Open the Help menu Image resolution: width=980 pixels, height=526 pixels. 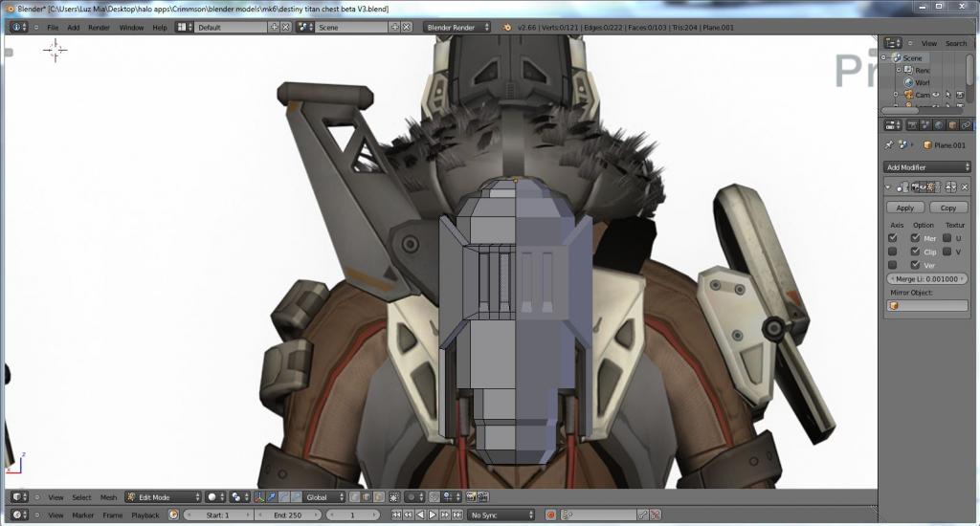pyautogui.click(x=160, y=28)
